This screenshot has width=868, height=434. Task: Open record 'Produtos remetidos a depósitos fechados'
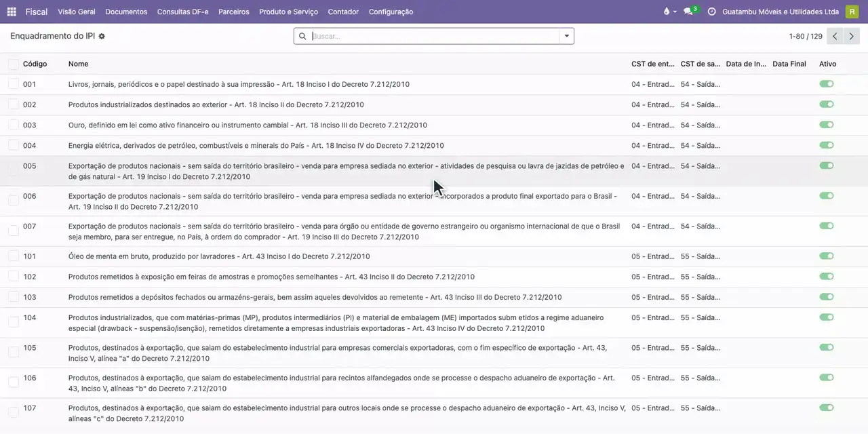[315, 297]
